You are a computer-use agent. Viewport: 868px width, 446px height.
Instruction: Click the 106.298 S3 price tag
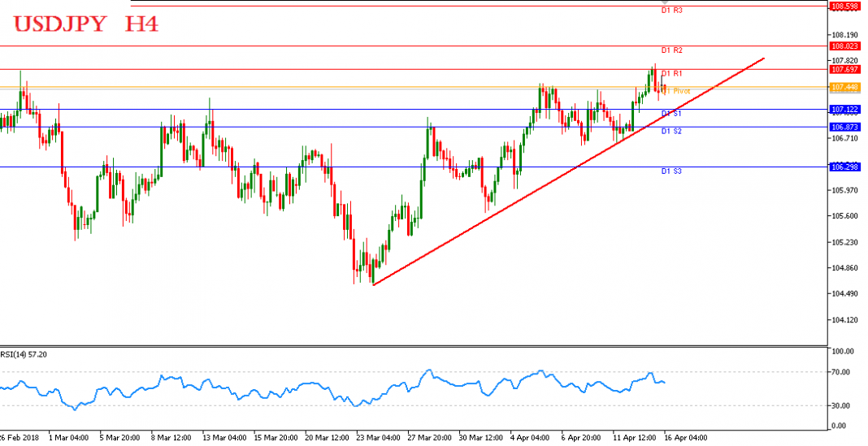click(x=844, y=167)
